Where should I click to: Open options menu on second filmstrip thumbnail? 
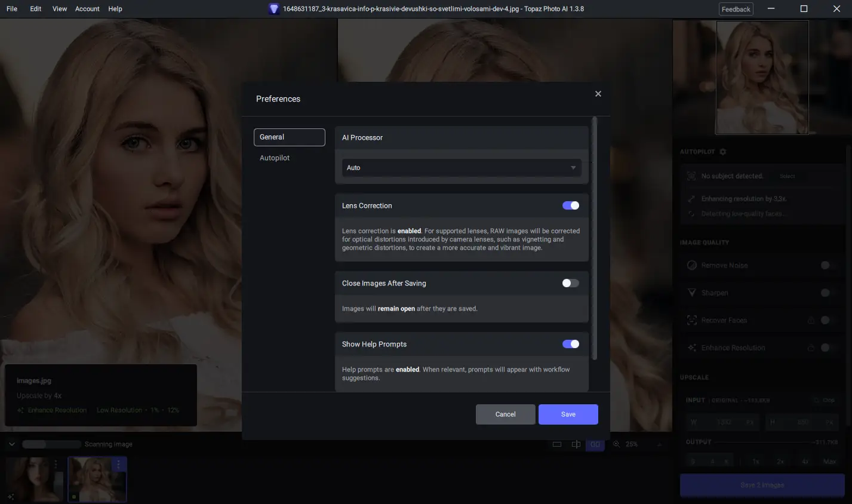pos(118,464)
